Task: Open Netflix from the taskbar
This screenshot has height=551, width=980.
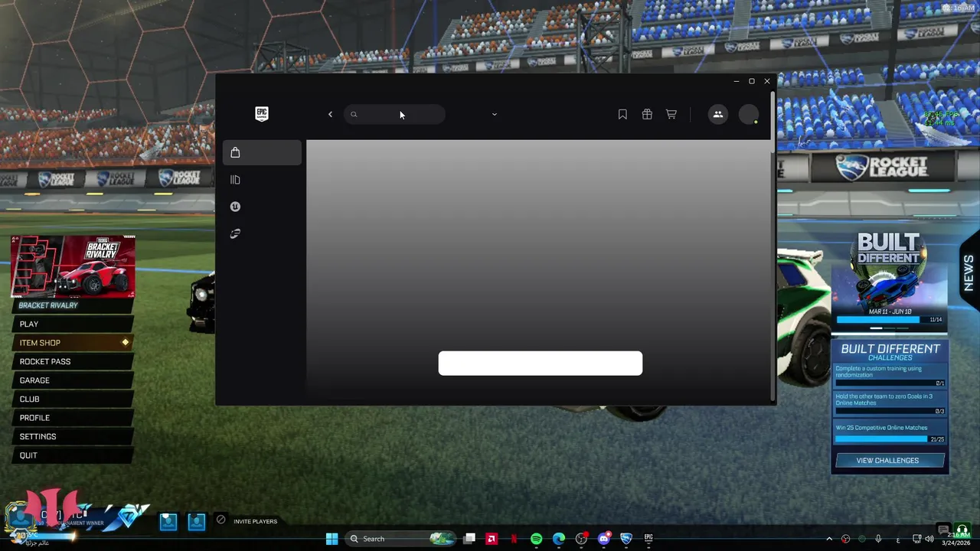Action: pyautogui.click(x=514, y=539)
